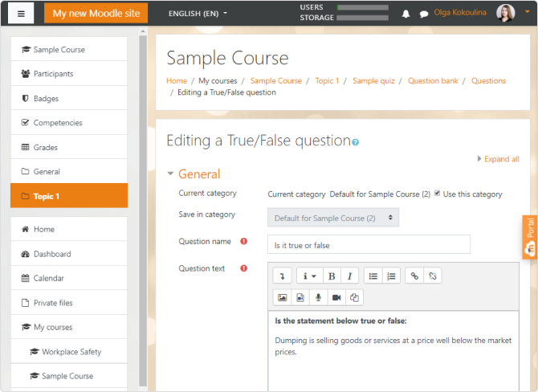The image size is (538, 392).
Task: Open the English (EN) language menu
Action: (198, 14)
